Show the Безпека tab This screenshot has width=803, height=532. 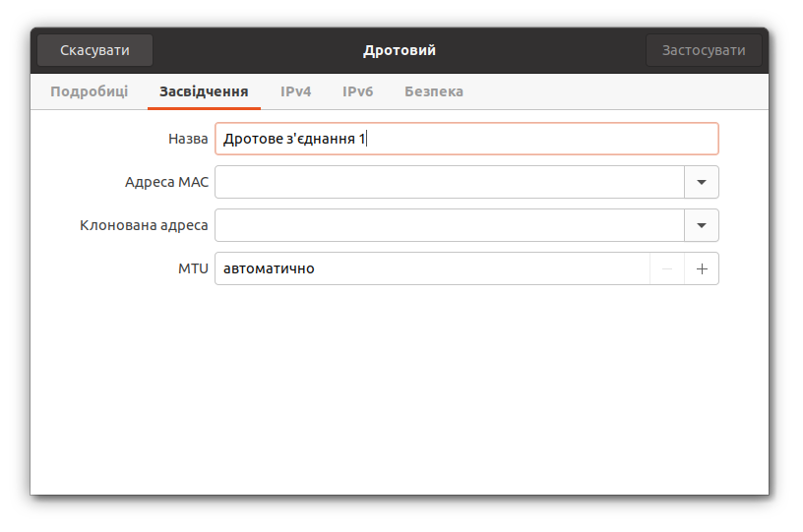pos(434,91)
